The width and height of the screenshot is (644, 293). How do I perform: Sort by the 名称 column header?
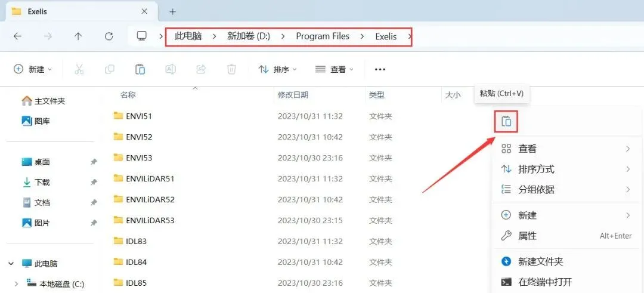click(128, 95)
